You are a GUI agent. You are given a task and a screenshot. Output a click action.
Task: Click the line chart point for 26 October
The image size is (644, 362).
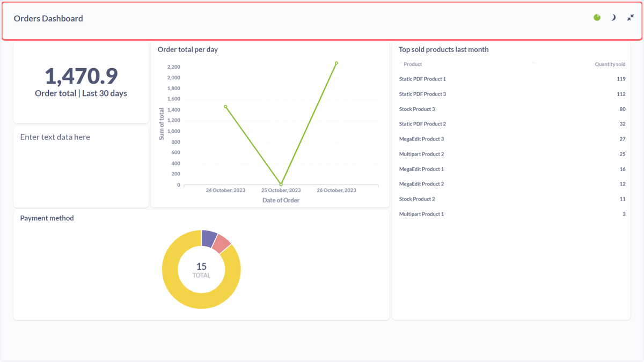(x=336, y=63)
